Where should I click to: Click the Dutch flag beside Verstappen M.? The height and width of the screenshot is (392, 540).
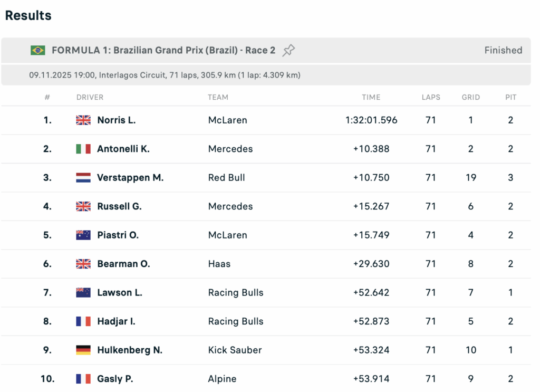tap(83, 178)
